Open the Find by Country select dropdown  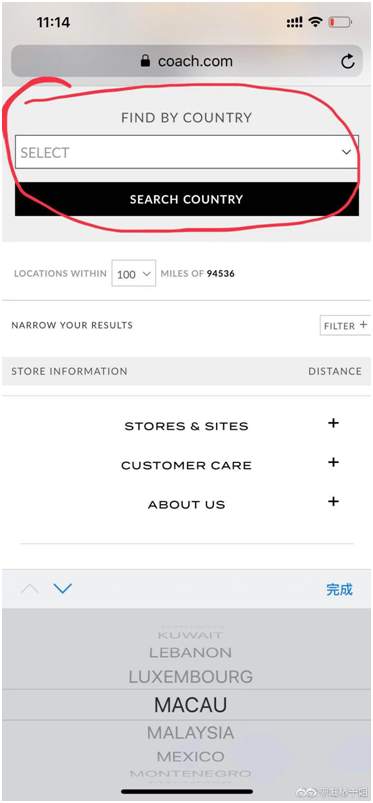(x=186, y=152)
